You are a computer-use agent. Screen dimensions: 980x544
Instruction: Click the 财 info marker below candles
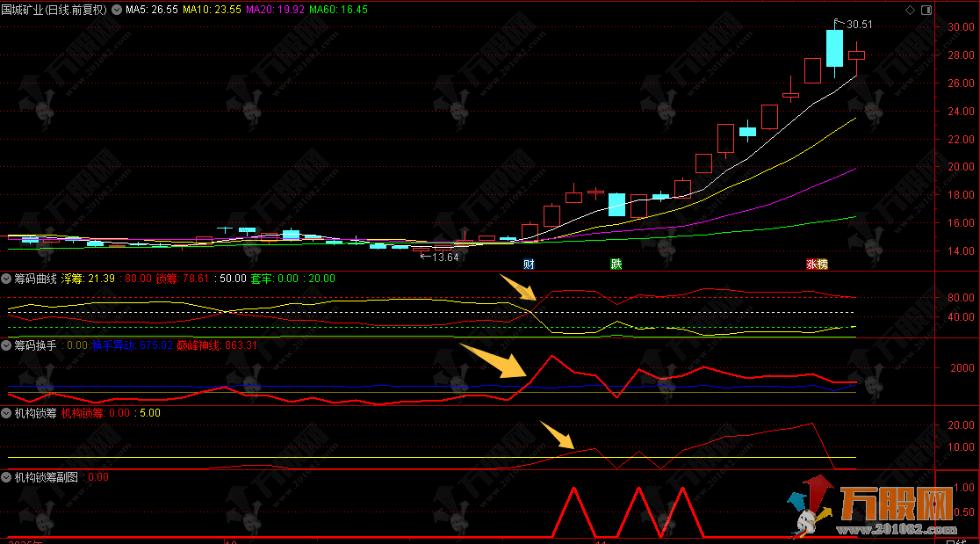(529, 264)
